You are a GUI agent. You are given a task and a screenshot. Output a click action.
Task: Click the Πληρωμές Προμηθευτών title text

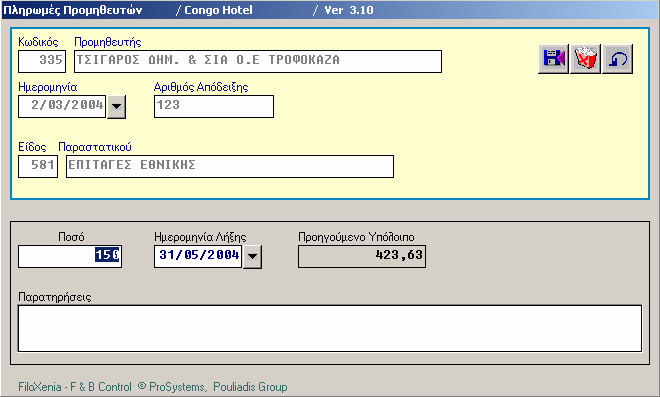[72, 10]
